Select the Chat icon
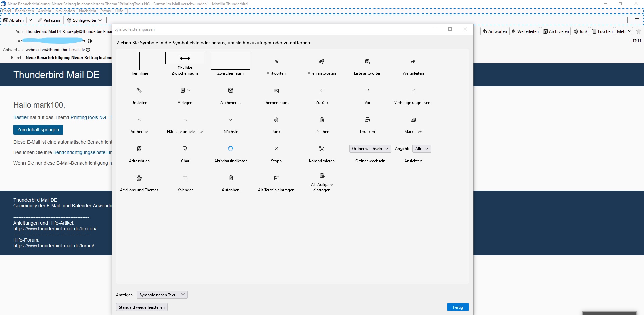The width and height of the screenshot is (644, 315). [185, 149]
